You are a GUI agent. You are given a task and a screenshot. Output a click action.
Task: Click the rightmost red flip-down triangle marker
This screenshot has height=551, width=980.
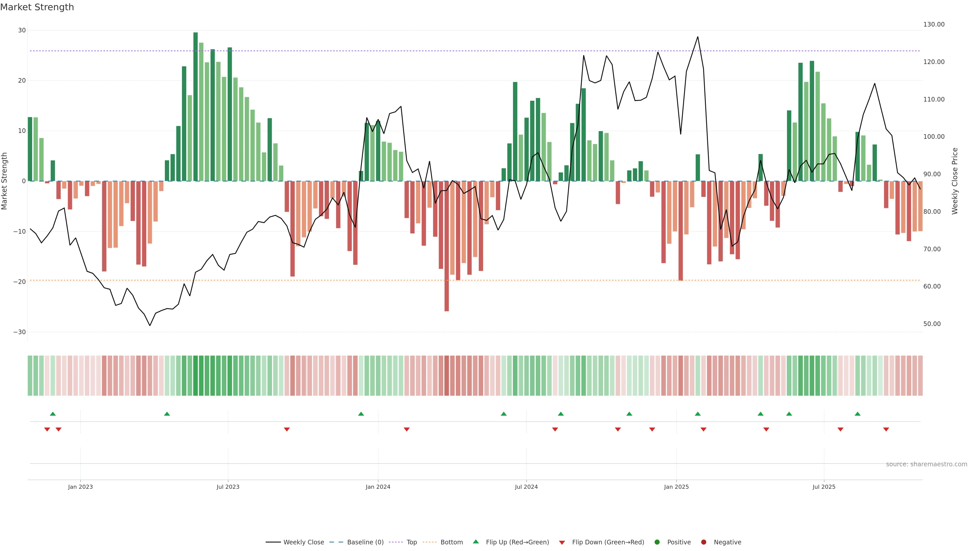[886, 429]
